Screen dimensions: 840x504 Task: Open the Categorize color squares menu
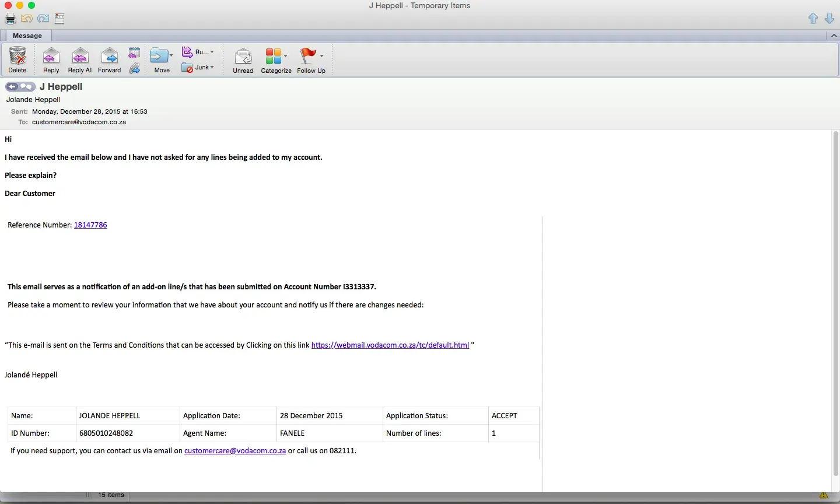click(276, 57)
